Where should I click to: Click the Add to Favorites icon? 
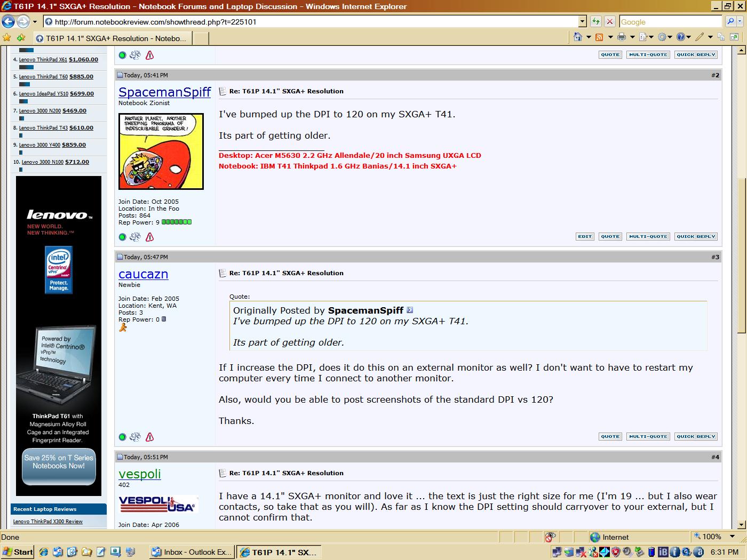pyautogui.click(x=21, y=38)
